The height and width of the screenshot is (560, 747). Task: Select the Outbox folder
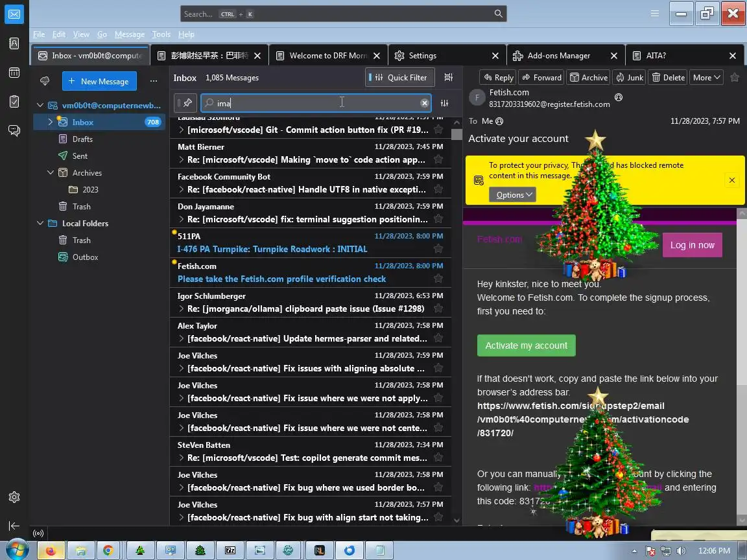click(86, 257)
